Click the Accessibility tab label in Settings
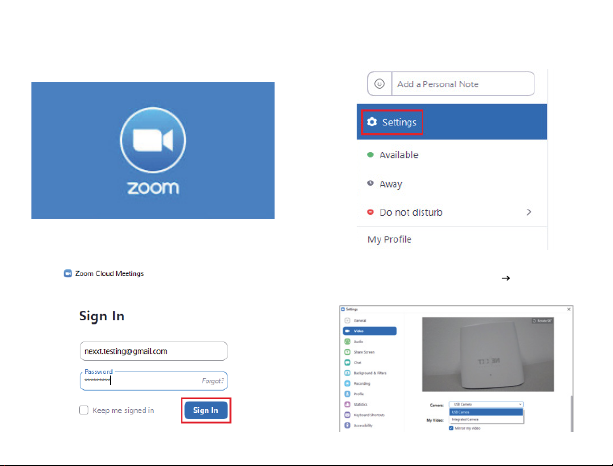The width and height of the screenshot is (613, 466). click(x=363, y=425)
